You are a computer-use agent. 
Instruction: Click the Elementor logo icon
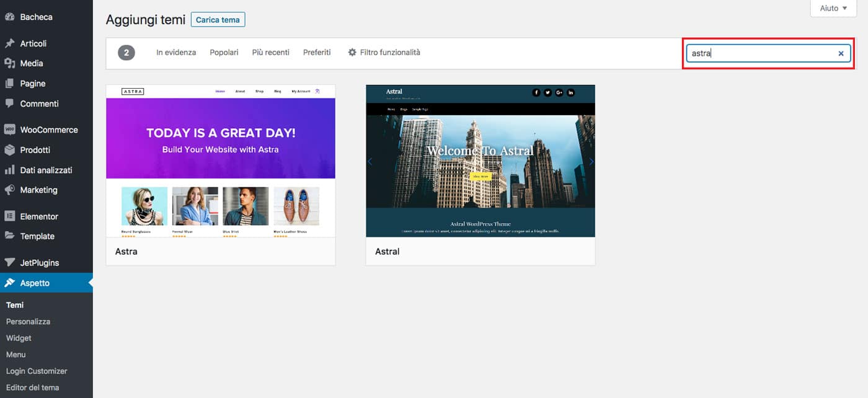(9, 216)
